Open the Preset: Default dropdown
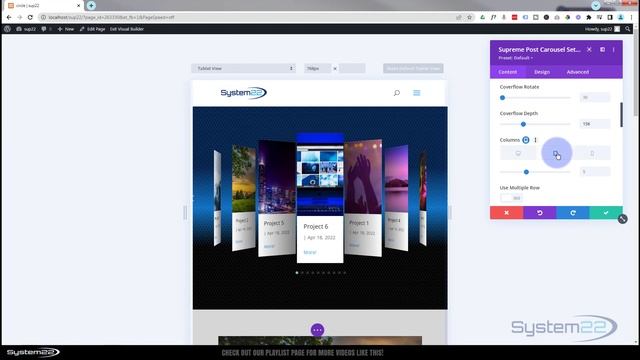Image resolution: width=640 pixels, height=360 pixels. tap(515, 58)
